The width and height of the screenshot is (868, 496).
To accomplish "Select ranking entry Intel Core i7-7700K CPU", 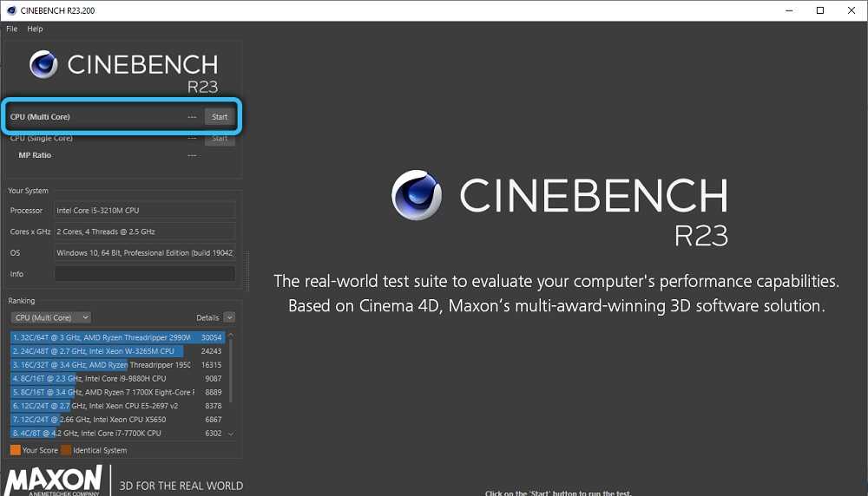I will tap(117, 434).
